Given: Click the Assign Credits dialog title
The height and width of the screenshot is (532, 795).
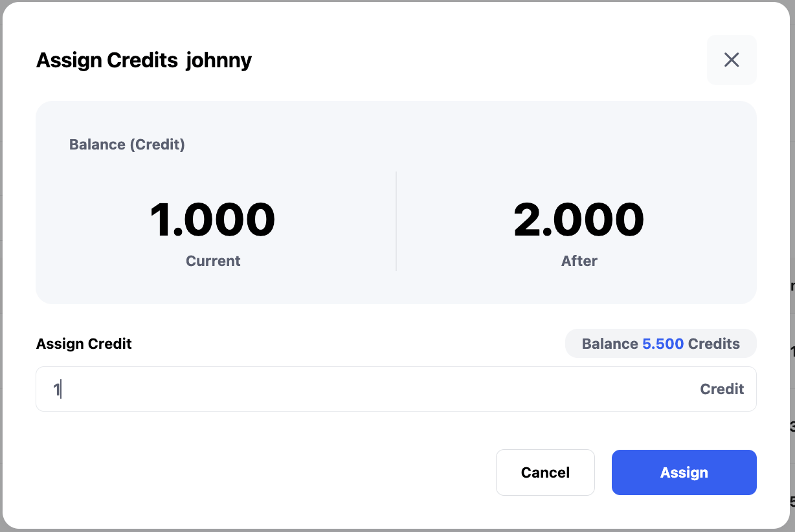Looking at the screenshot, I should (x=107, y=60).
